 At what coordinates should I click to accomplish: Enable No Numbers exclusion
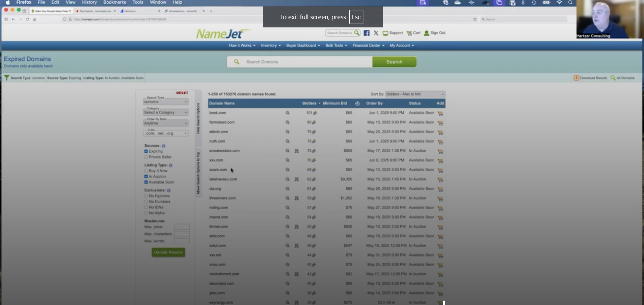(x=146, y=202)
